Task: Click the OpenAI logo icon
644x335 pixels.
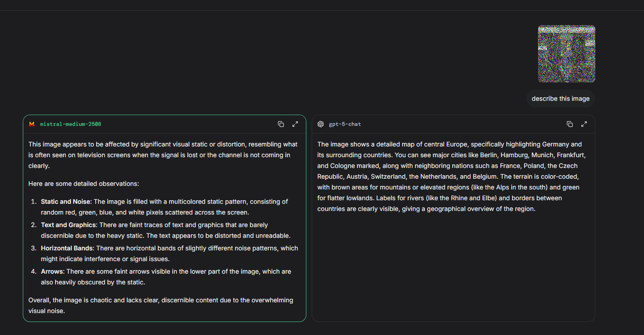Action: [321, 124]
